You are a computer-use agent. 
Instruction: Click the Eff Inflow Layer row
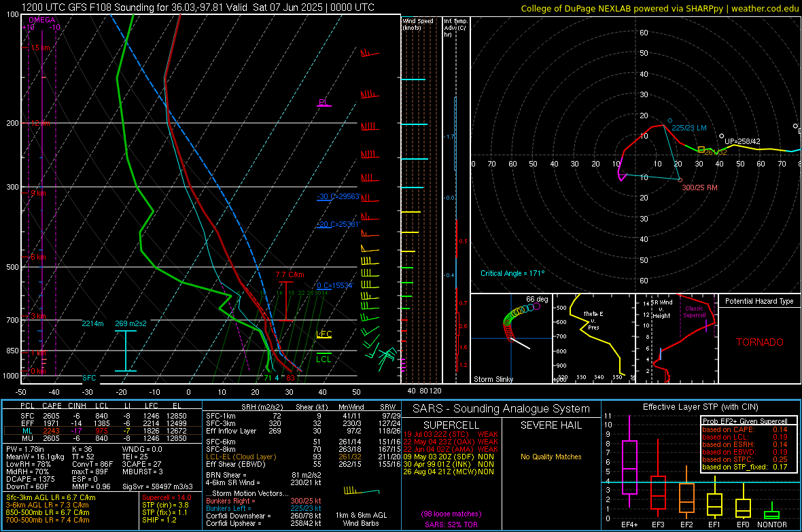pos(303,431)
